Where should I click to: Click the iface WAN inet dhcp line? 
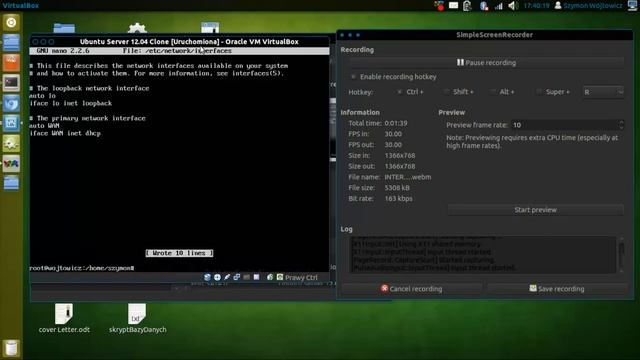(65, 133)
